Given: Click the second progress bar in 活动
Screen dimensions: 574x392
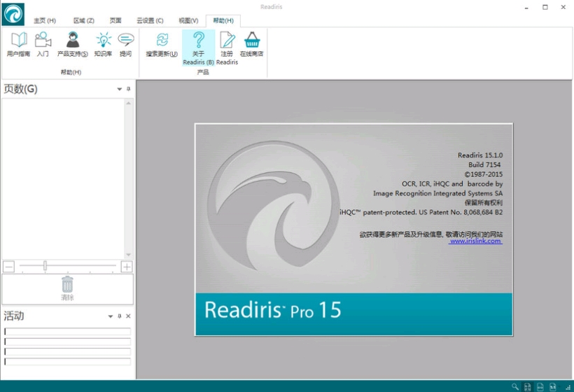Looking at the screenshot, I should click(x=67, y=342).
